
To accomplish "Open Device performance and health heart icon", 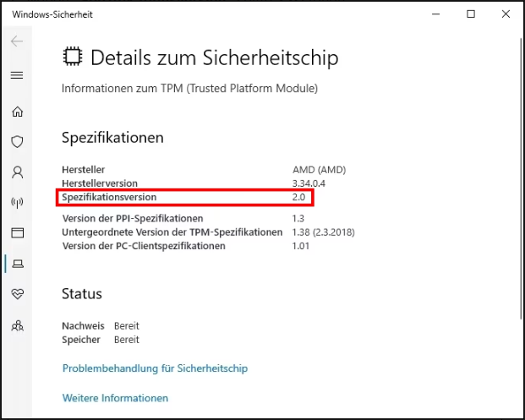I will (x=18, y=294).
